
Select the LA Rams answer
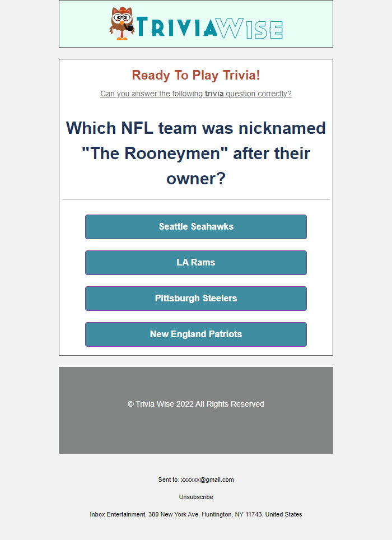tap(195, 262)
